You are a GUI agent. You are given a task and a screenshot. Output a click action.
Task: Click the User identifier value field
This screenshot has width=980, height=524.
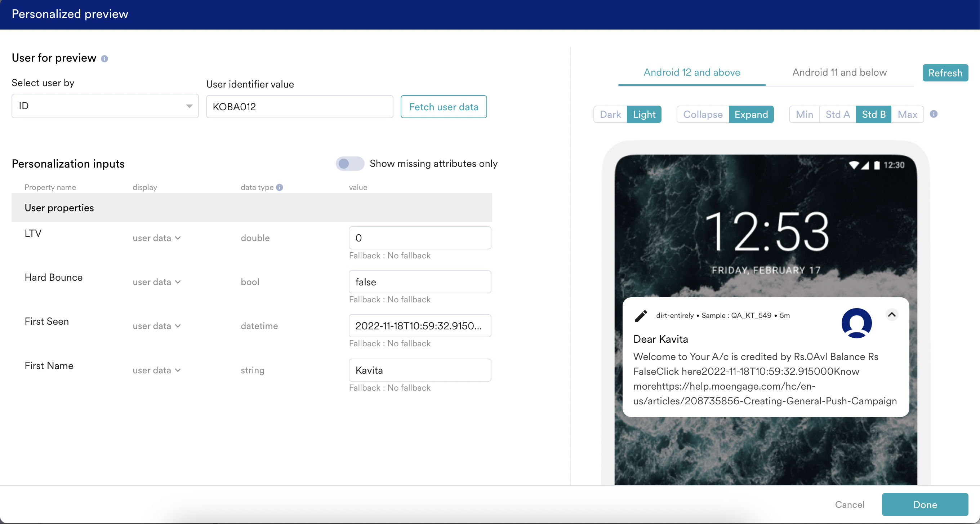click(299, 107)
